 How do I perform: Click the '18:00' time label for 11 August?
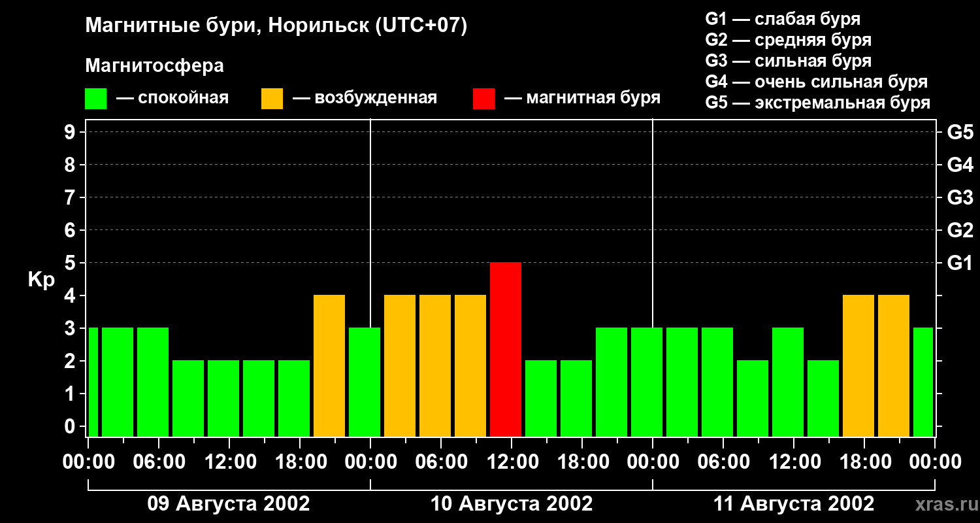(x=864, y=462)
